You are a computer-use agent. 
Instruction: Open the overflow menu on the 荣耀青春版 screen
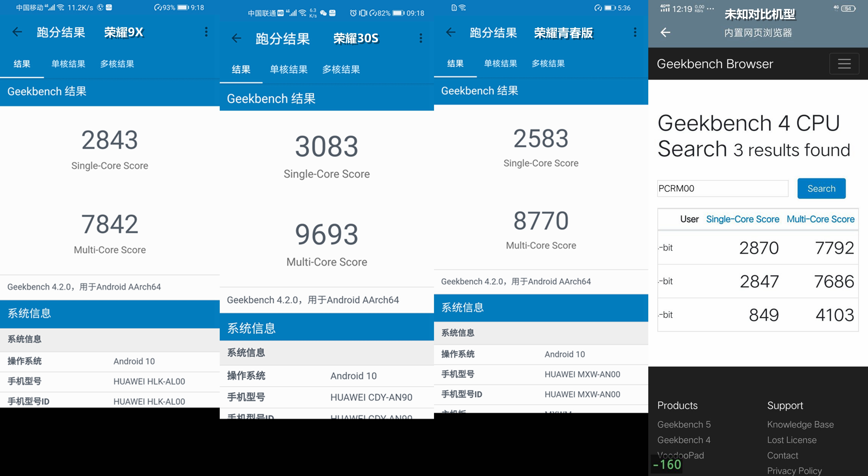[x=635, y=32]
